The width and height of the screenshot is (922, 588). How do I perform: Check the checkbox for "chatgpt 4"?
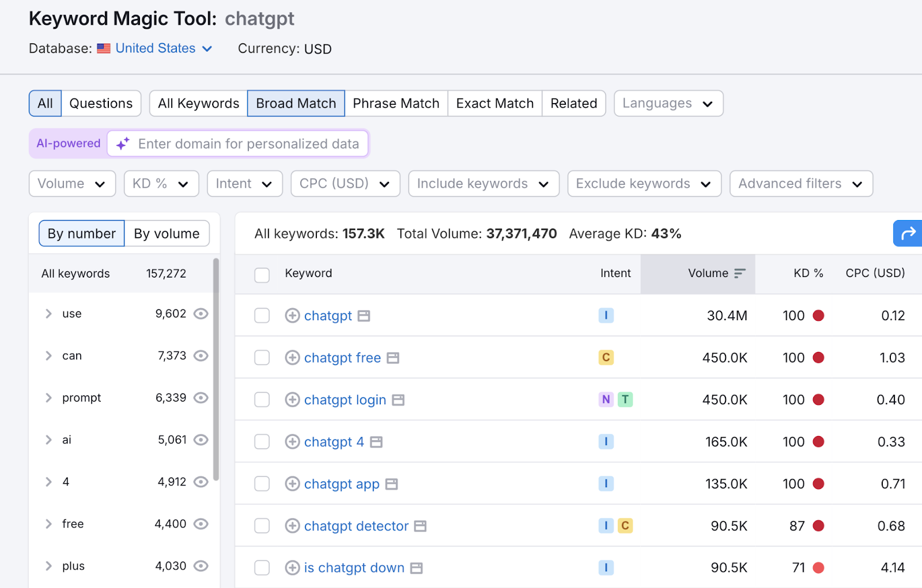262,442
